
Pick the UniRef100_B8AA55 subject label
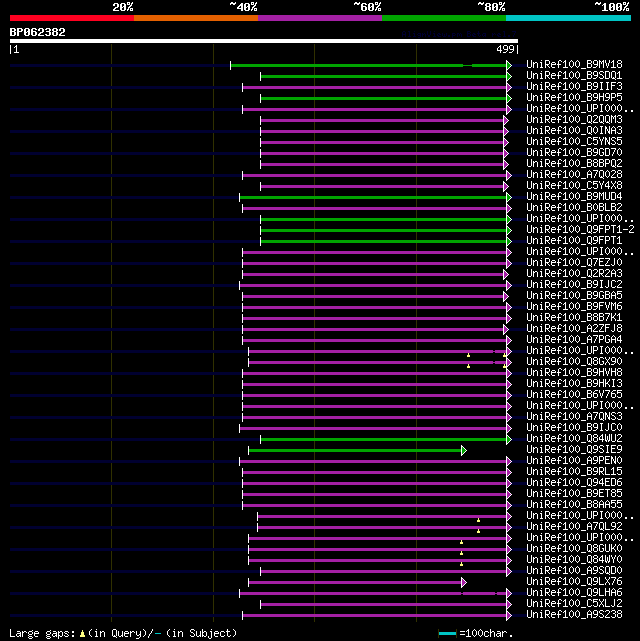tap(574, 504)
